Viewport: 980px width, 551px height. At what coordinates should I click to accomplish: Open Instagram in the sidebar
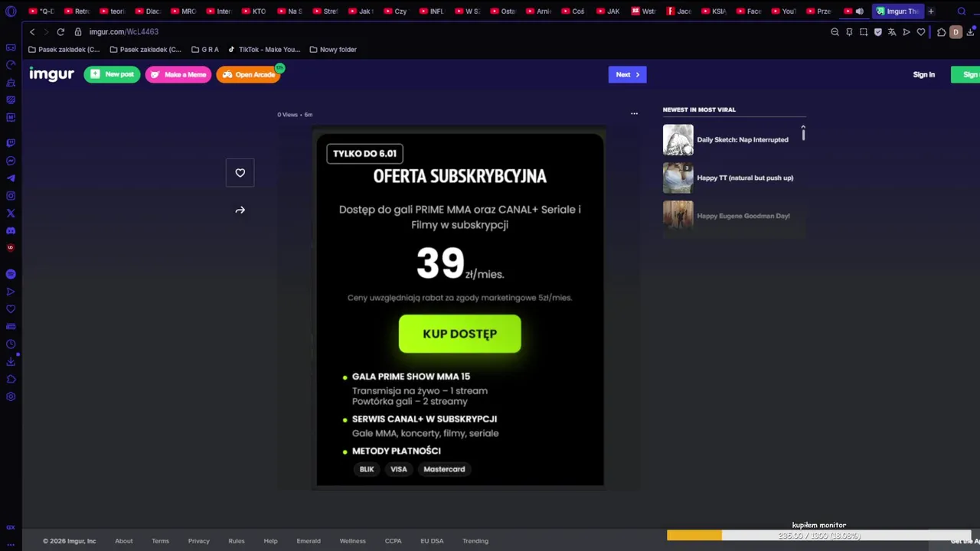[x=11, y=196]
